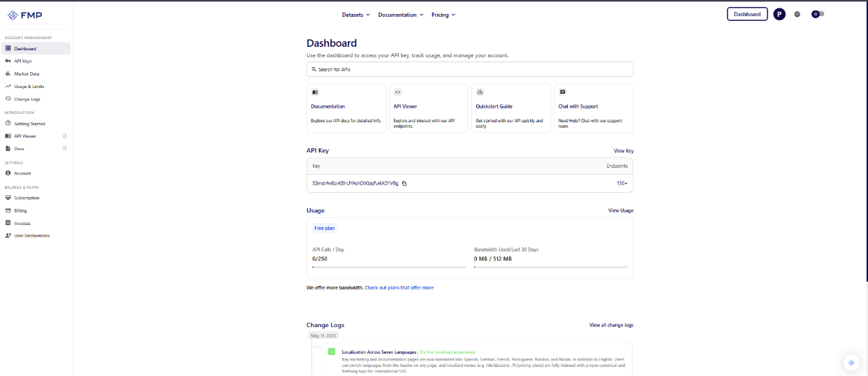Follow 'Try the localized experience' link

pos(447,352)
